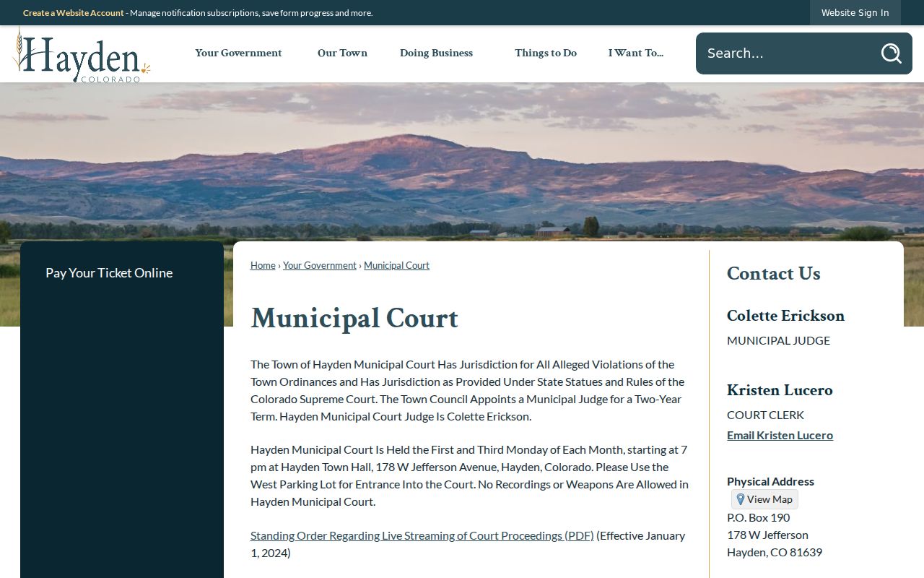This screenshot has width=924, height=578.
Task: Open Standing Order Live Streaming PDF link
Action: pyautogui.click(x=422, y=535)
